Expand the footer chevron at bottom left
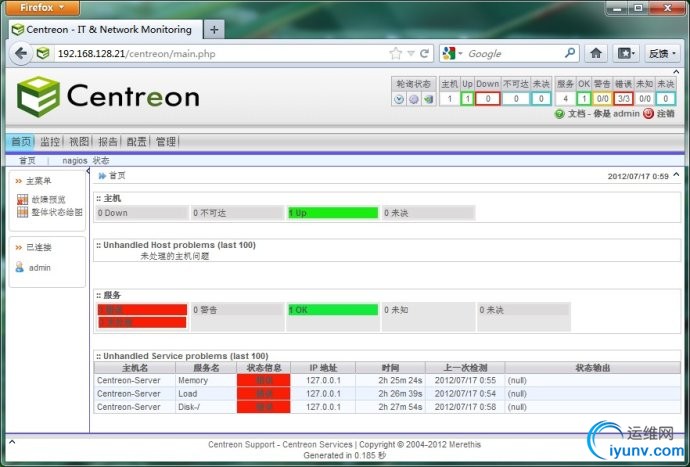690x467 pixels. tap(12, 442)
